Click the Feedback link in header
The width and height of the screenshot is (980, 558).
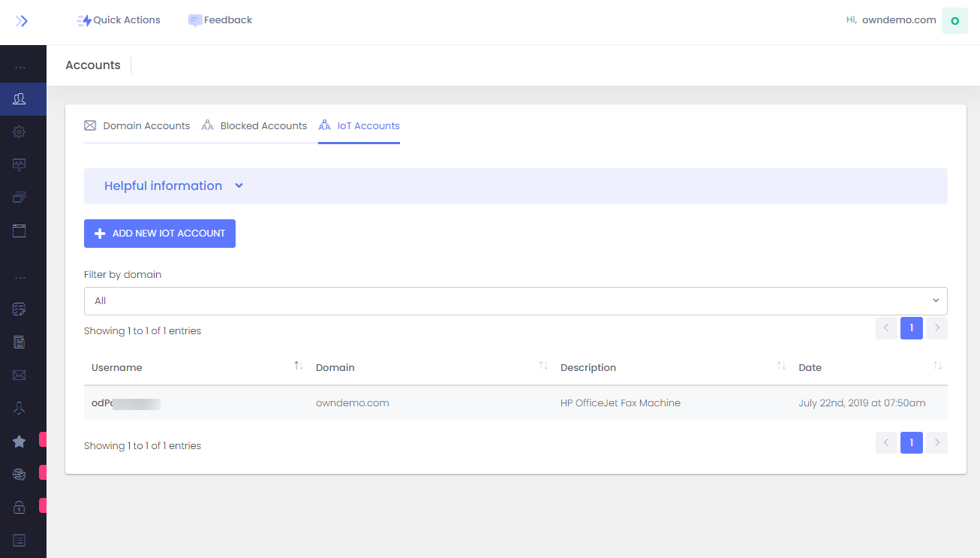220,20
